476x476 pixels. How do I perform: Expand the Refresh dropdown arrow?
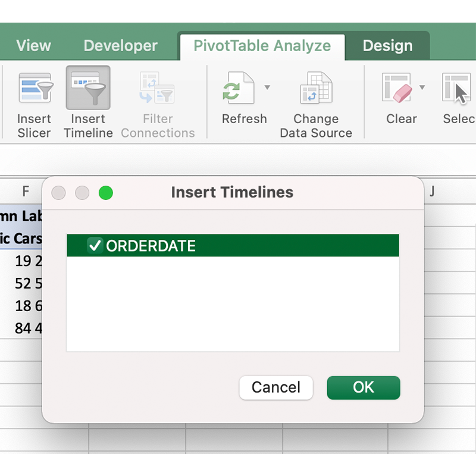(x=267, y=87)
